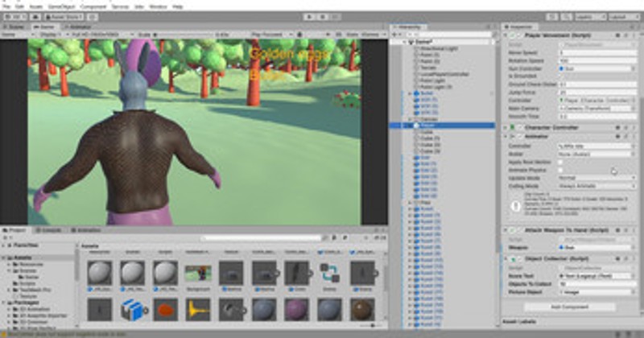
Task: Toggle the Player Movement script enabled checkbox
Action: click(519, 35)
